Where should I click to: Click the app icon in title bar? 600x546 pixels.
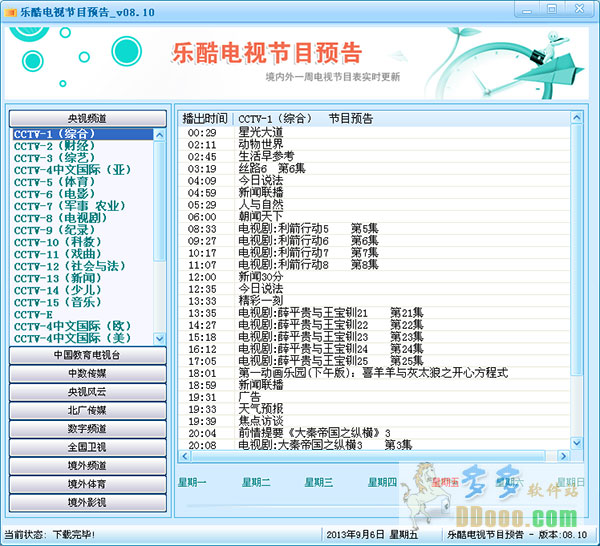[x=10, y=13]
